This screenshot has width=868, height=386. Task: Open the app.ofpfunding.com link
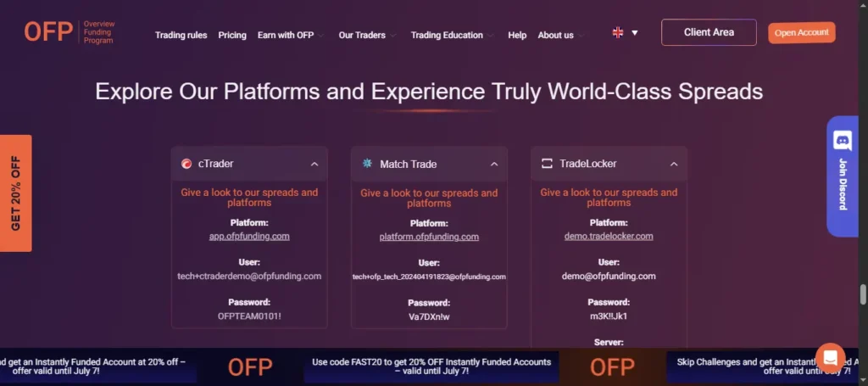coord(249,236)
